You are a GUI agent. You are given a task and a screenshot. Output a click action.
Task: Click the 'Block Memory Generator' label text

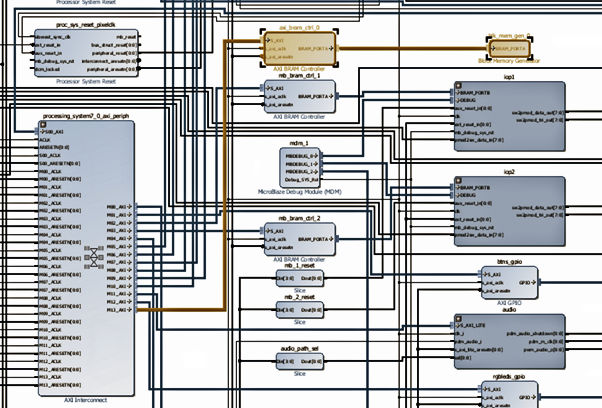coord(509,61)
